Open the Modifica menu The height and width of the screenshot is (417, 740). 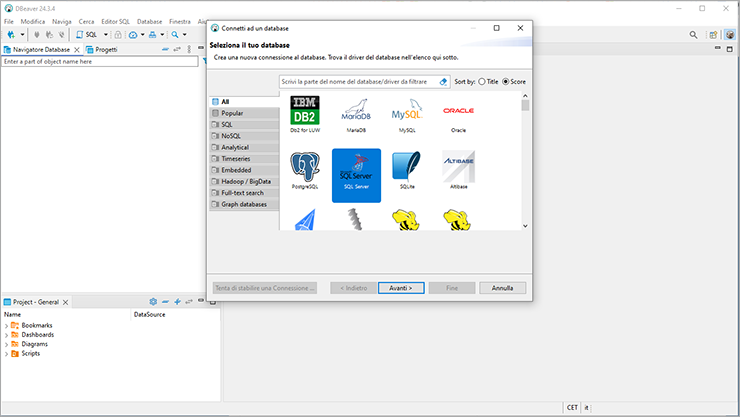[33, 21]
